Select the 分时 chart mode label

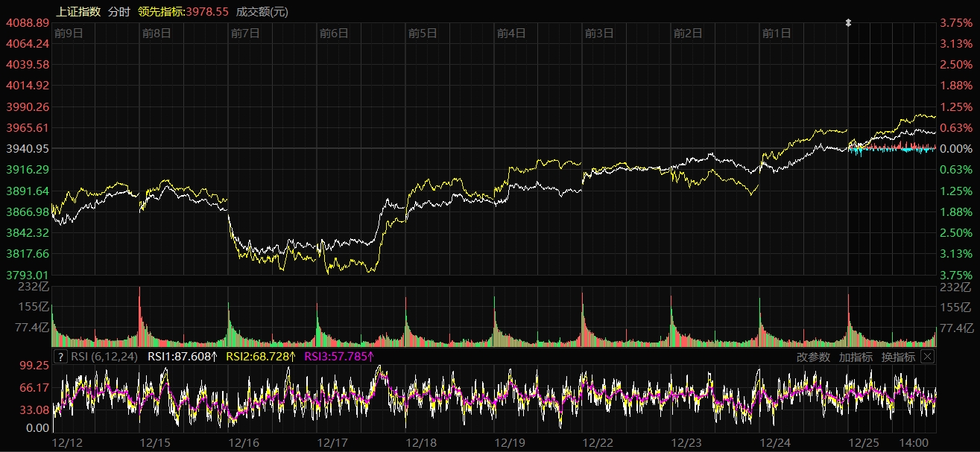[118, 11]
